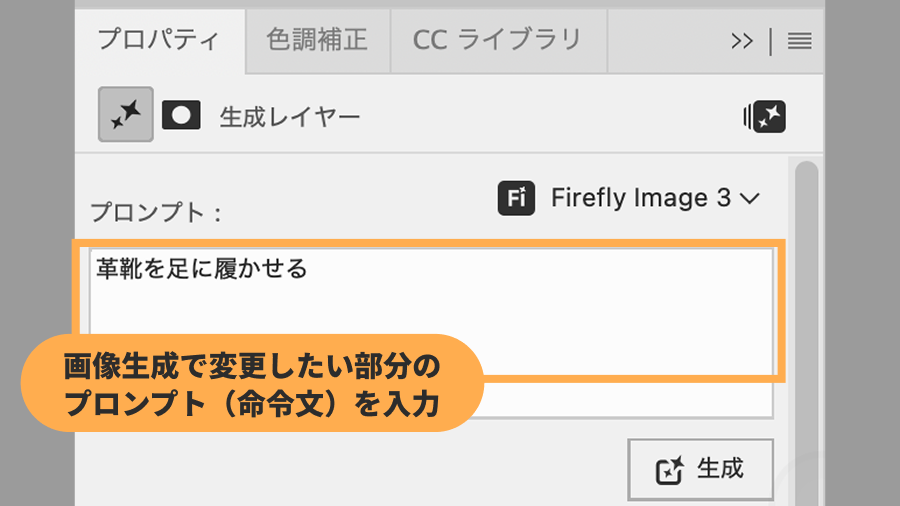Click the text 革靴を足に履かせる in the prompt
900x506 pixels.
pyautogui.click(x=201, y=268)
